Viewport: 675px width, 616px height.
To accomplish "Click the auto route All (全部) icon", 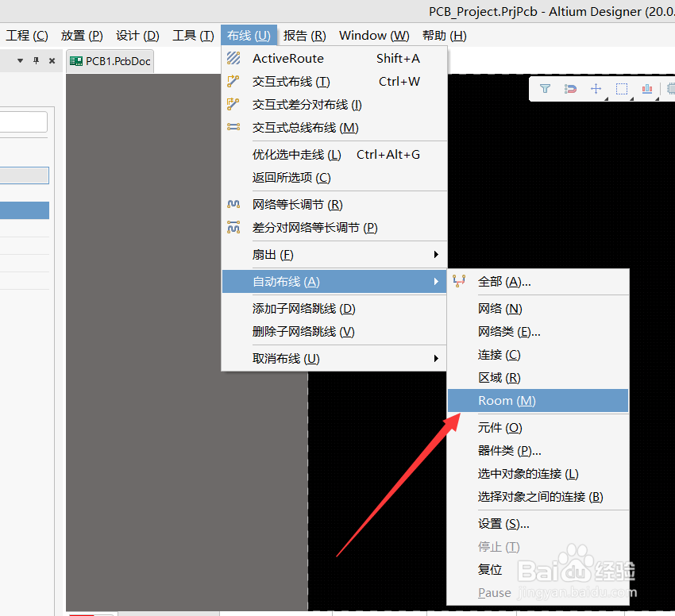I will coord(459,281).
